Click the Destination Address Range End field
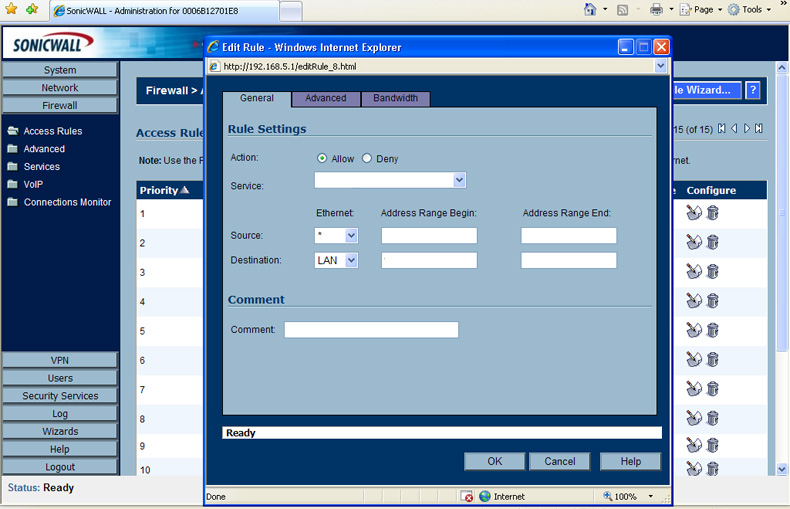The width and height of the screenshot is (790, 509). [568, 261]
